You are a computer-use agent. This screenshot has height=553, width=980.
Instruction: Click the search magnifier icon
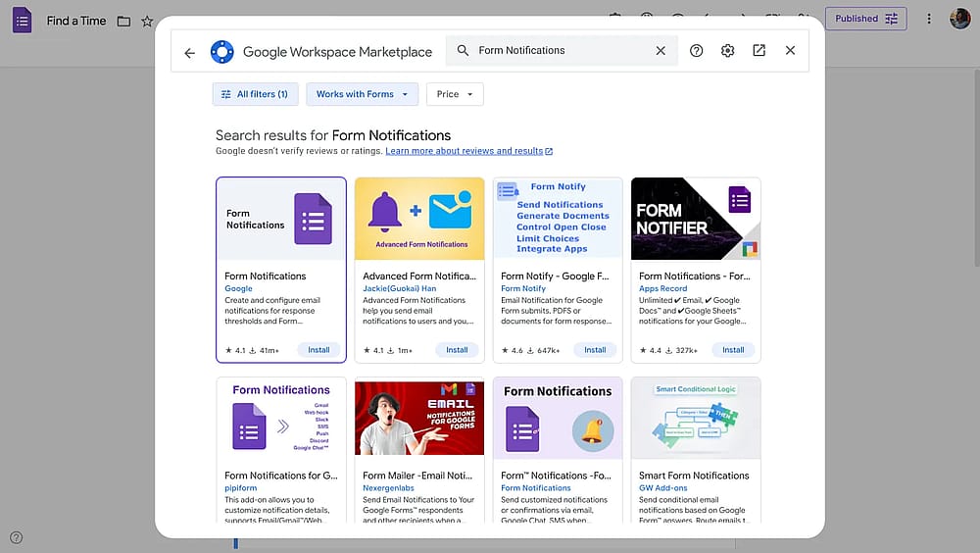(463, 50)
